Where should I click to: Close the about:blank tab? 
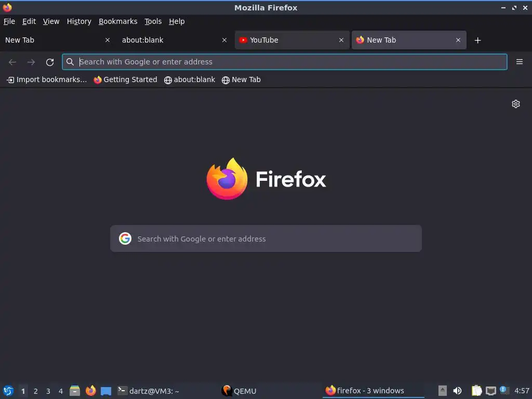[224, 40]
